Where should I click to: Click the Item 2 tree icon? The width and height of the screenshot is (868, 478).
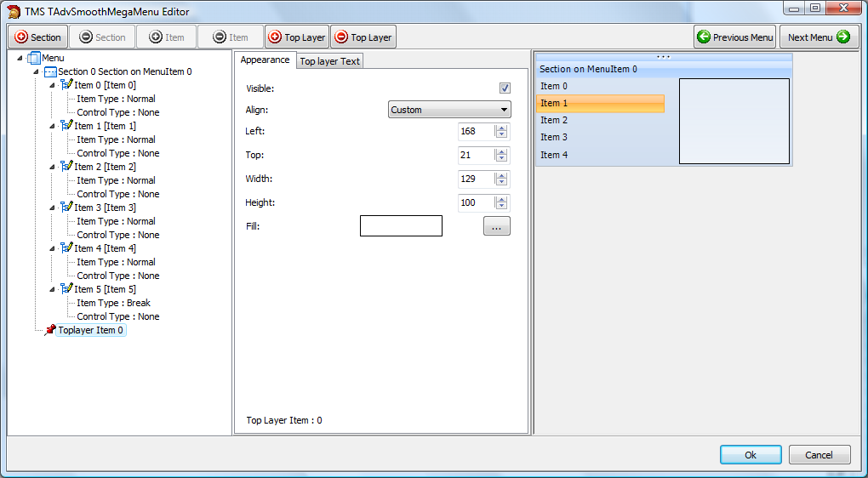point(66,167)
